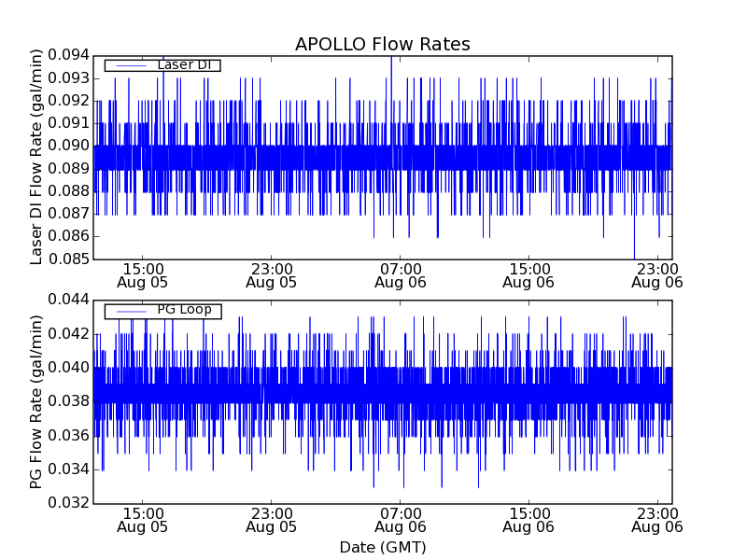Select the "Laser DI Flow Rate (gal/min)" y-axis label
The image size is (747, 560).
[x=37, y=157]
